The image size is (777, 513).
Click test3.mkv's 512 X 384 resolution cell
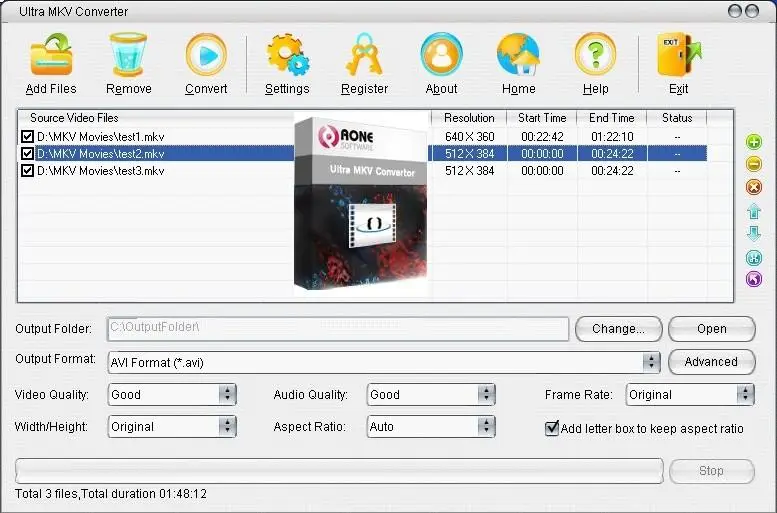point(469,171)
